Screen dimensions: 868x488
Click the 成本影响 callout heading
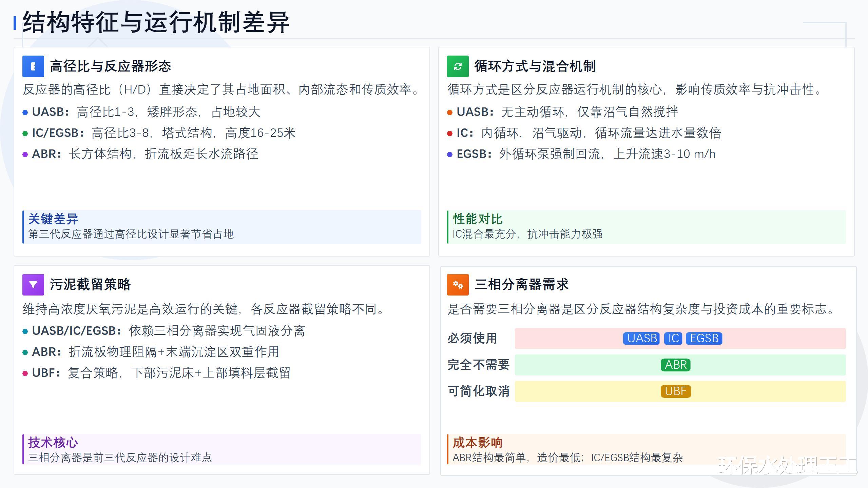click(x=478, y=443)
